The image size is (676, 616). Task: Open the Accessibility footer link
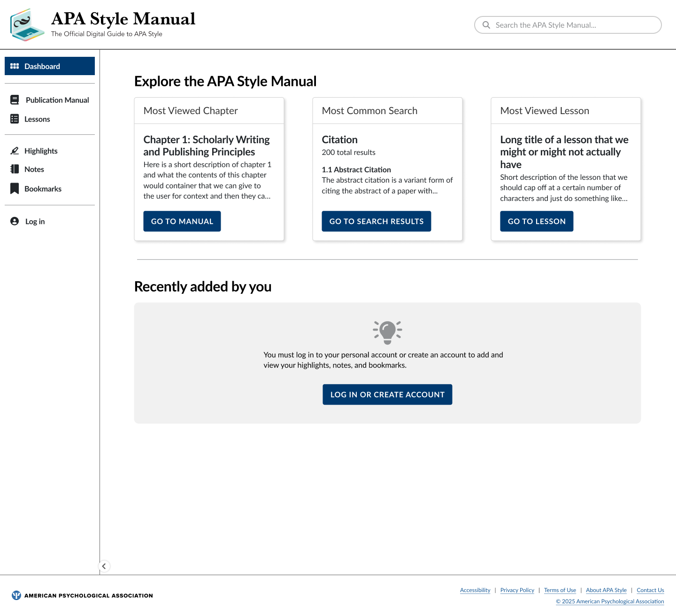click(475, 590)
